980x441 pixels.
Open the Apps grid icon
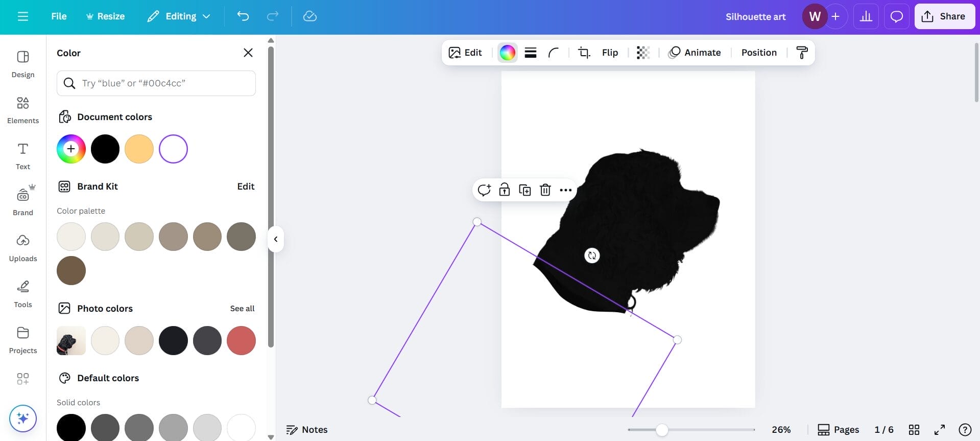point(23,379)
